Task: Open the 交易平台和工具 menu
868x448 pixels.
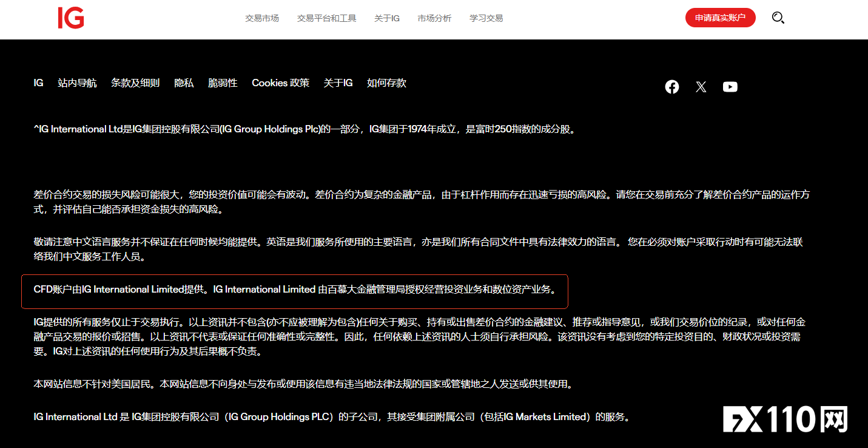Action: coord(326,18)
